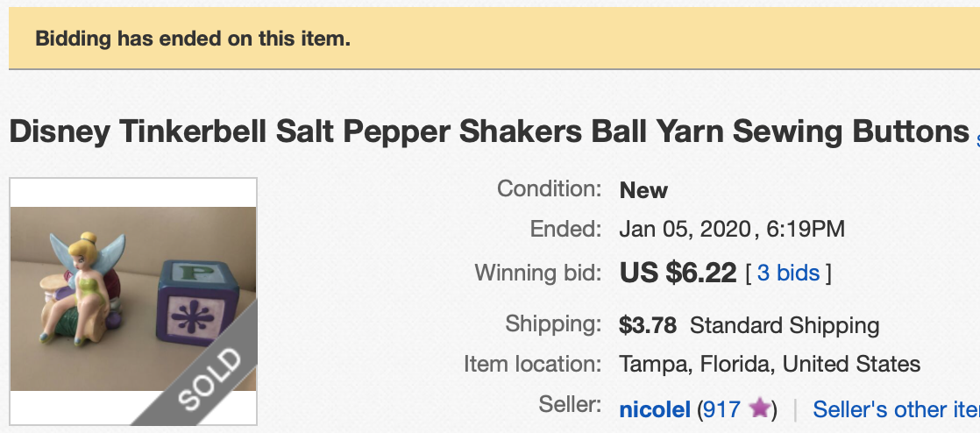Open Seller's other items link
980x433 pixels.
pyautogui.click(x=895, y=409)
